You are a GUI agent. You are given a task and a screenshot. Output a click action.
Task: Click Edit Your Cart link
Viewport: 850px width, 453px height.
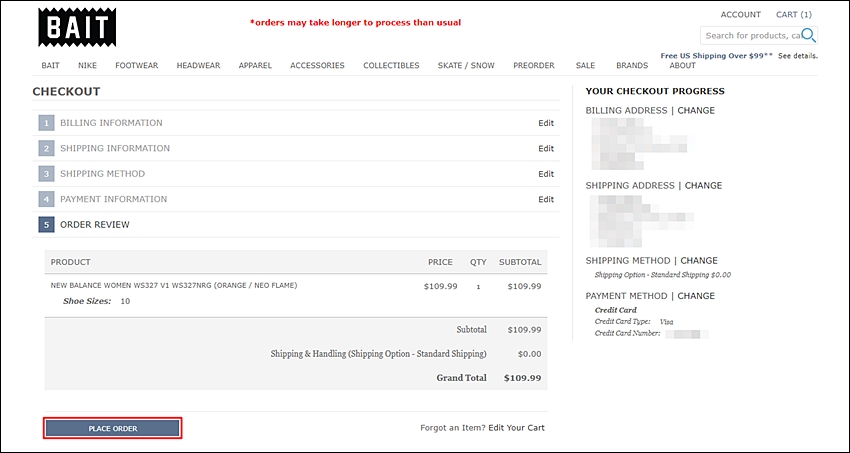click(x=517, y=428)
